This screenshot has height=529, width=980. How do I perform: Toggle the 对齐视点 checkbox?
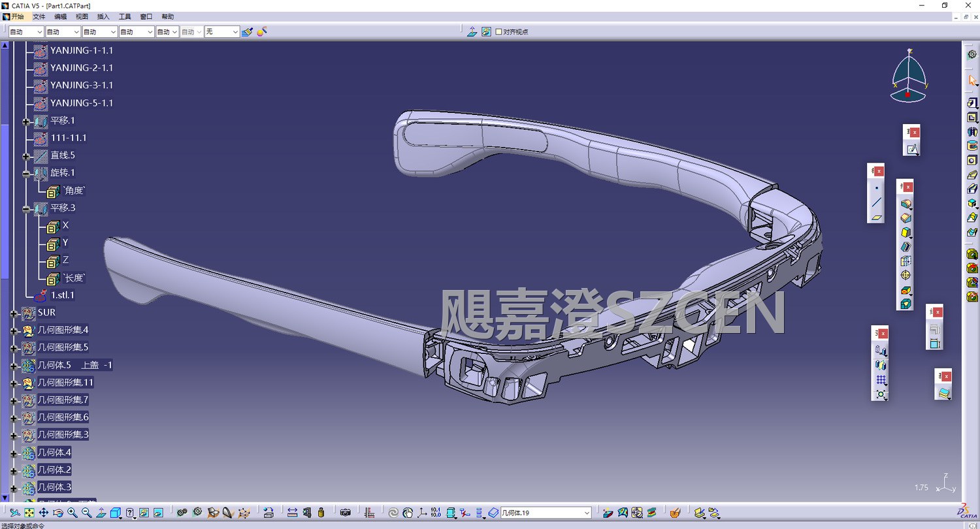point(499,31)
